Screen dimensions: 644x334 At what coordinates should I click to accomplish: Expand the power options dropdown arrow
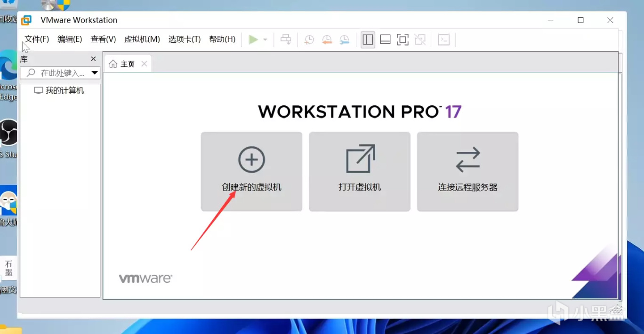(x=265, y=40)
